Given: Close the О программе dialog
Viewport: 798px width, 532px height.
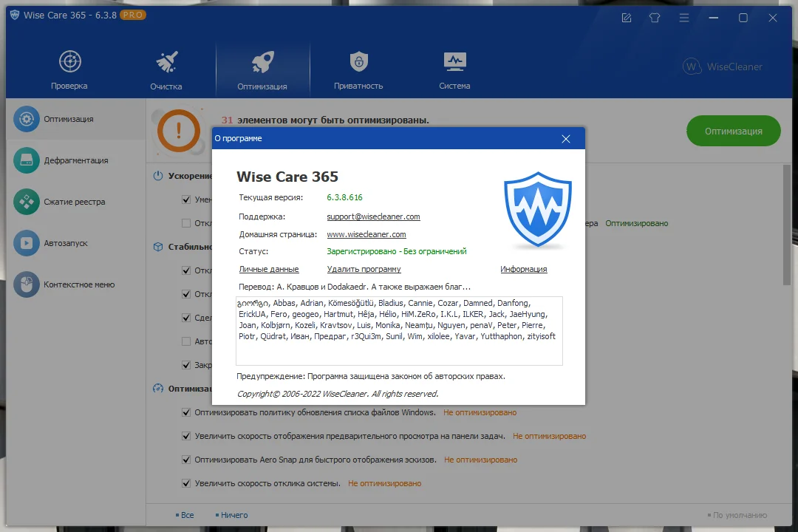Looking at the screenshot, I should click(x=565, y=138).
